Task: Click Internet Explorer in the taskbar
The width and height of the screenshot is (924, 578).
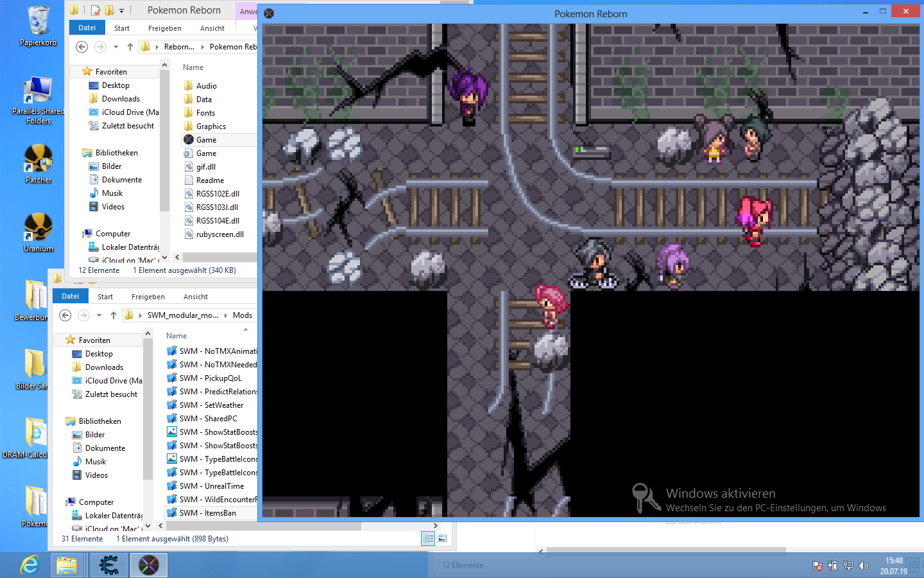Action: [30, 565]
